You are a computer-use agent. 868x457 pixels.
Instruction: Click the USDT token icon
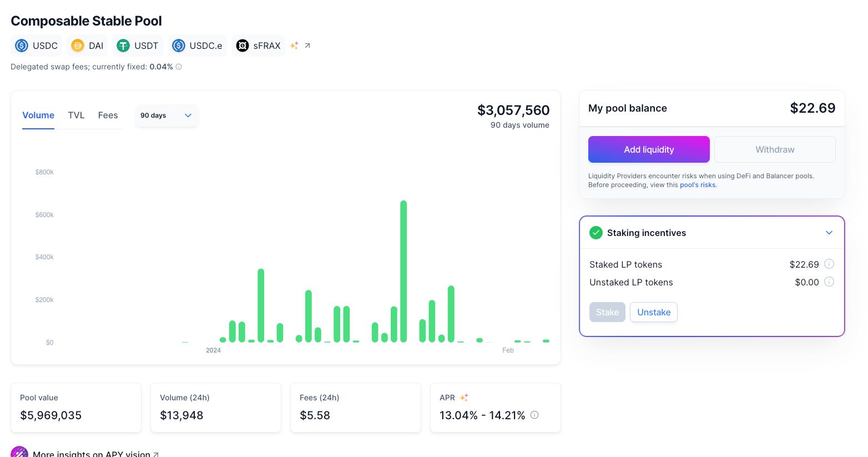(123, 46)
